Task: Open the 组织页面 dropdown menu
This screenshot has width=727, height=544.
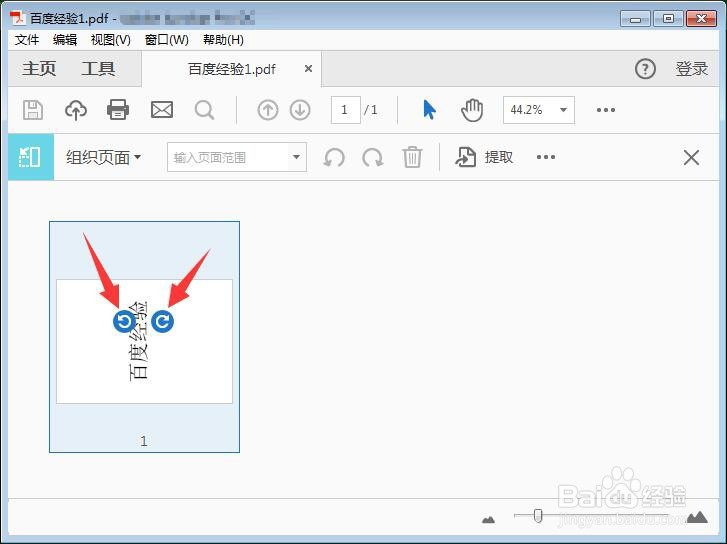Action: tap(103, 157)
